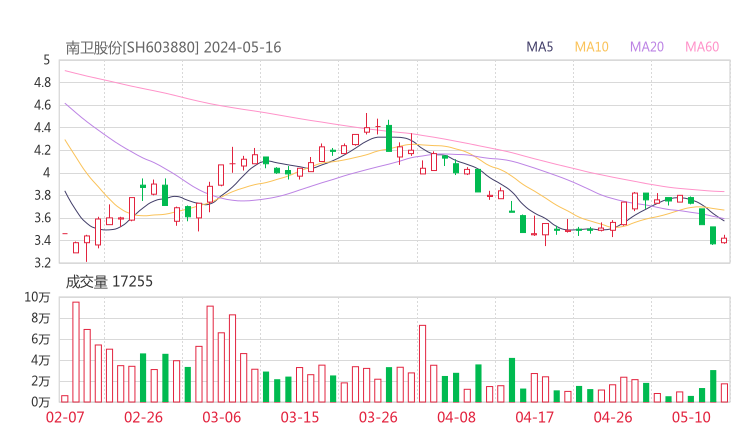The height and width of the screenshot is (440, 740).
Task: Click the 03-26 date label
Action: pyautogui.click(x=378, y=417)
